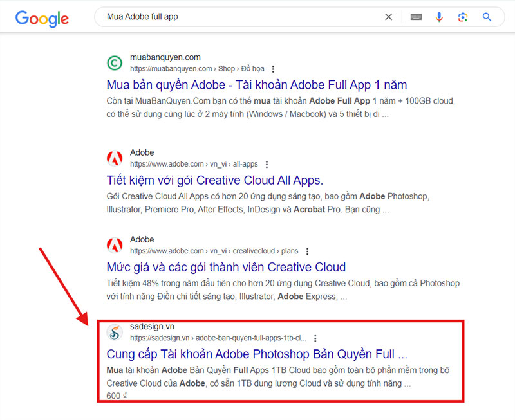Open more options for the sadesign.vn result
Image resolution: width=515 pixels, height=420 pixels.
click(315, 338)
